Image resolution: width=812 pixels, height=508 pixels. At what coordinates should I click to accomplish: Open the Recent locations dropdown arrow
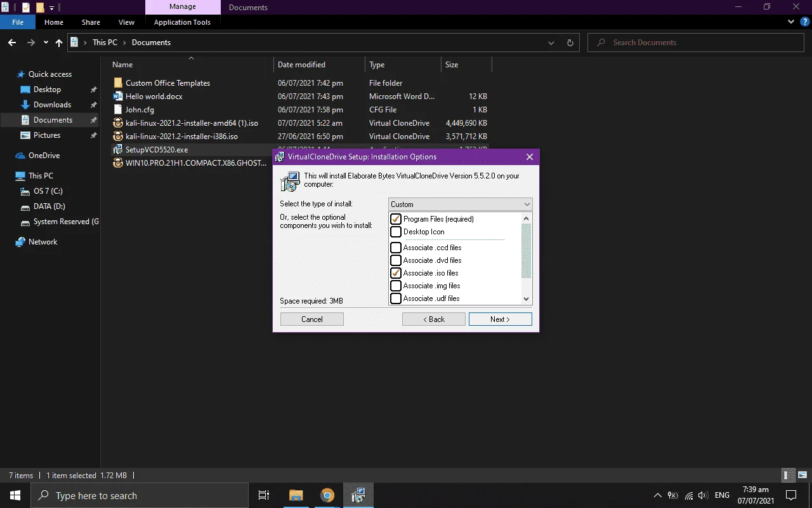[46, 43]
